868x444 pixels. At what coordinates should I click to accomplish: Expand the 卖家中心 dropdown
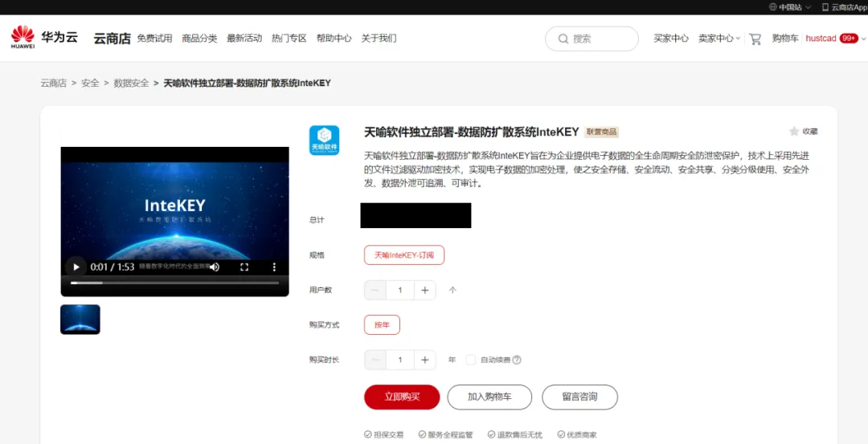point(719,39)
